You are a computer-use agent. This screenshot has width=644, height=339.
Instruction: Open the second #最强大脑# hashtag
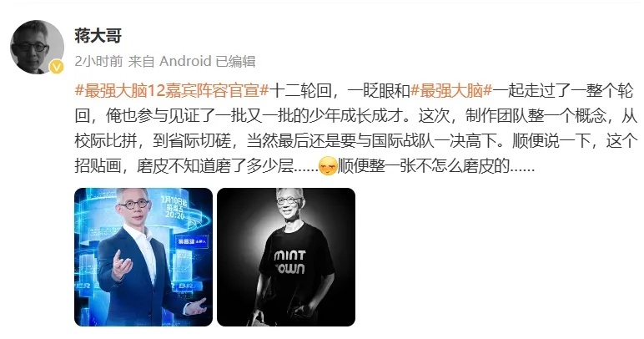451,90
